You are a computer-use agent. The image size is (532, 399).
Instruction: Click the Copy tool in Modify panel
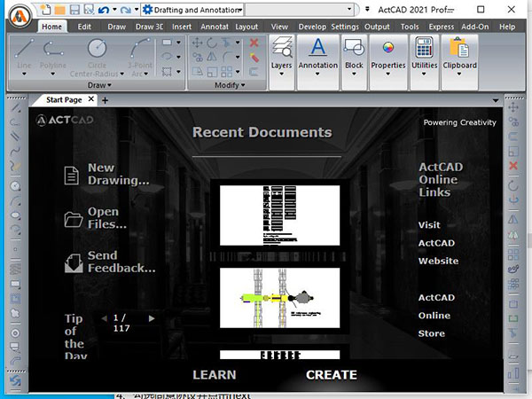197,57
